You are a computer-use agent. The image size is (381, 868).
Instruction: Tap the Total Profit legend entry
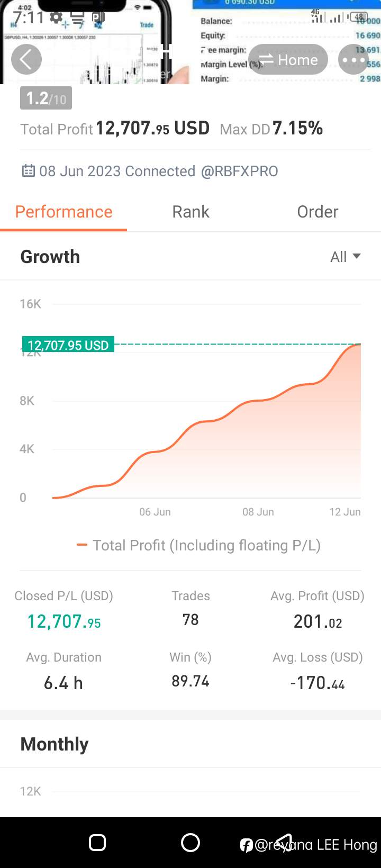point(199,546)
